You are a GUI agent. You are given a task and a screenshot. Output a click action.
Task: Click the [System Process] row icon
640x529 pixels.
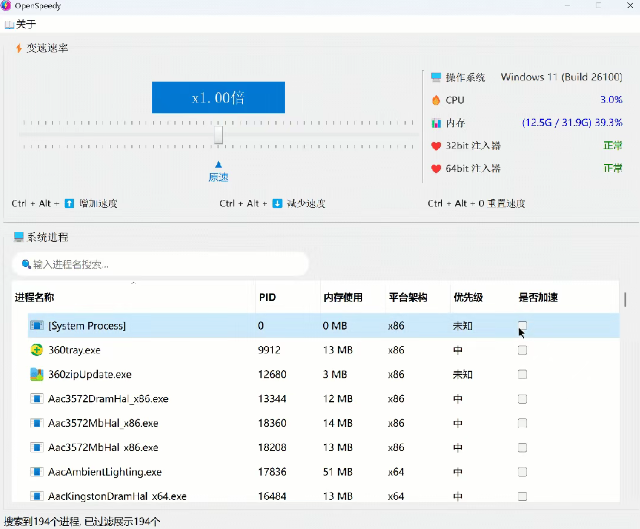(x=37, y=325)
